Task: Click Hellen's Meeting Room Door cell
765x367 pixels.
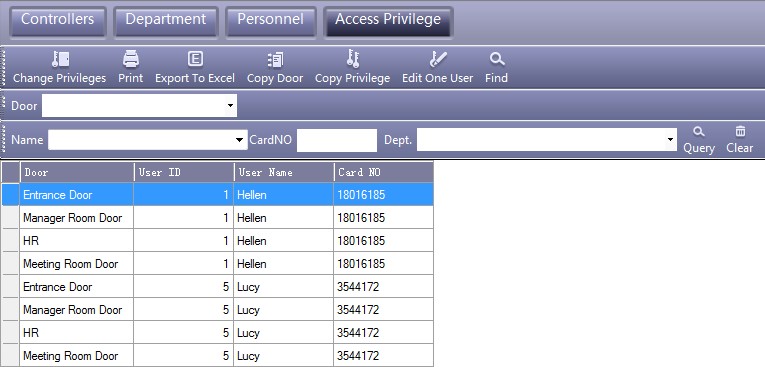Action: pos(77,264)
